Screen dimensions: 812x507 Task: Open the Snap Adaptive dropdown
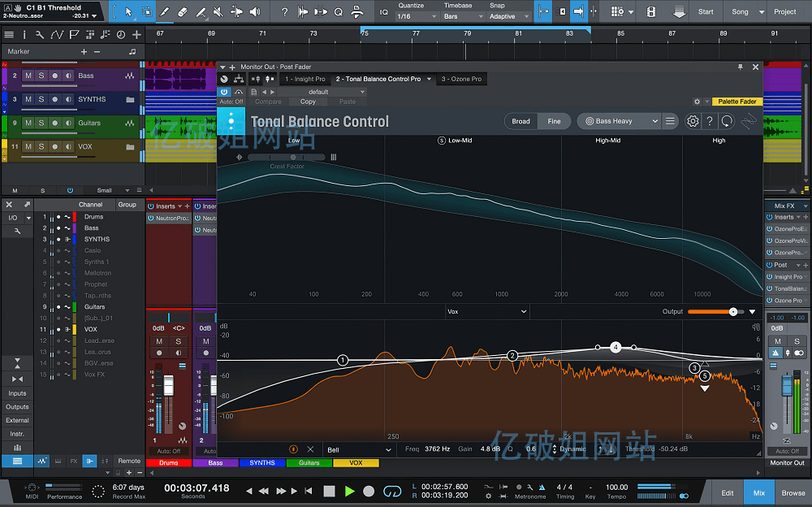510,16
